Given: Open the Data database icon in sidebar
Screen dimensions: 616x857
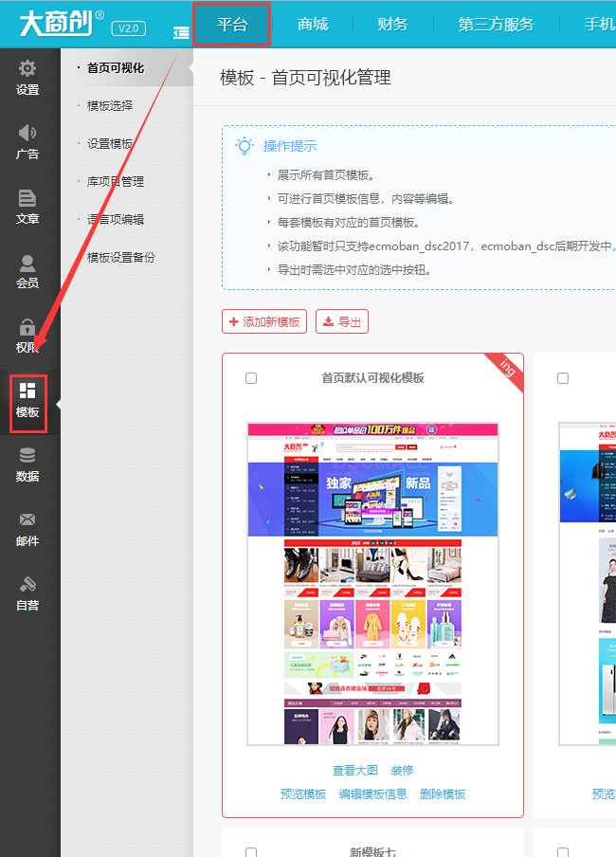Looking at the screenshot, I should 27,457.
